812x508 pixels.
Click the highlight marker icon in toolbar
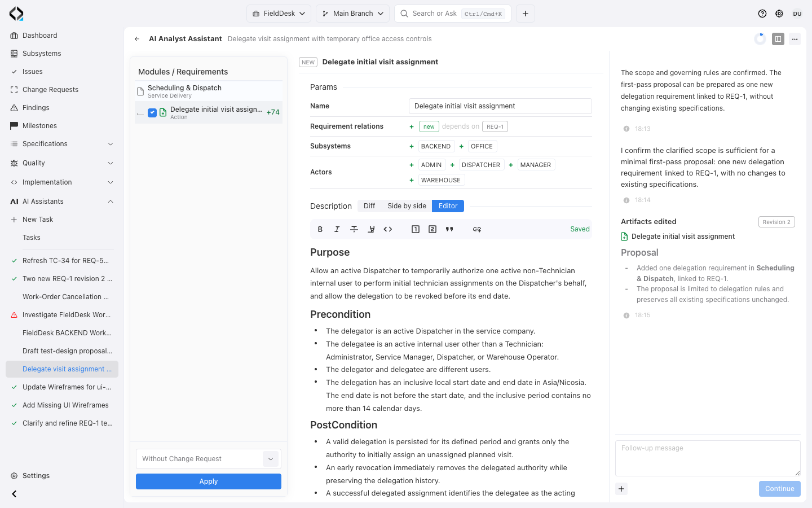371,229
